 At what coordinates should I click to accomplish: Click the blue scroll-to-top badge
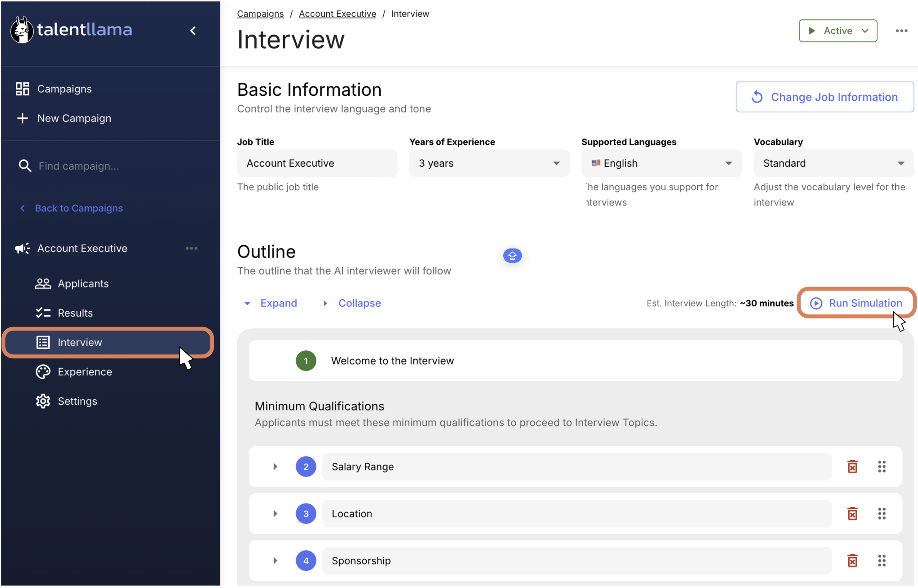(512, 256)
